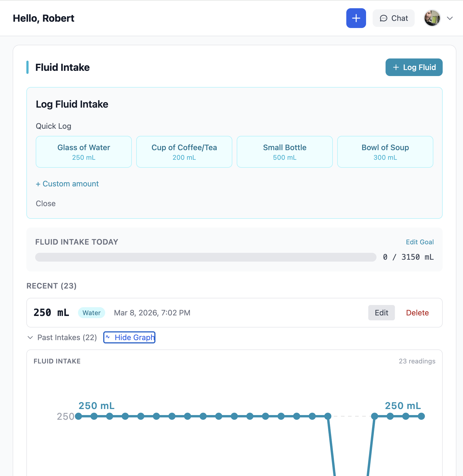Collapse Past Intakes chevron

(x=30, y=337)
